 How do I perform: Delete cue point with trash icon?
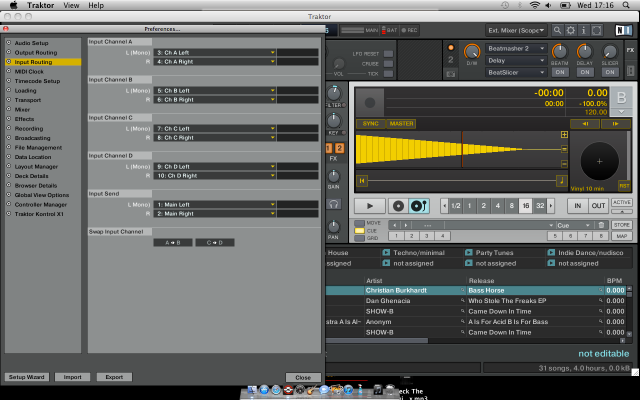(x=601, y=225)
